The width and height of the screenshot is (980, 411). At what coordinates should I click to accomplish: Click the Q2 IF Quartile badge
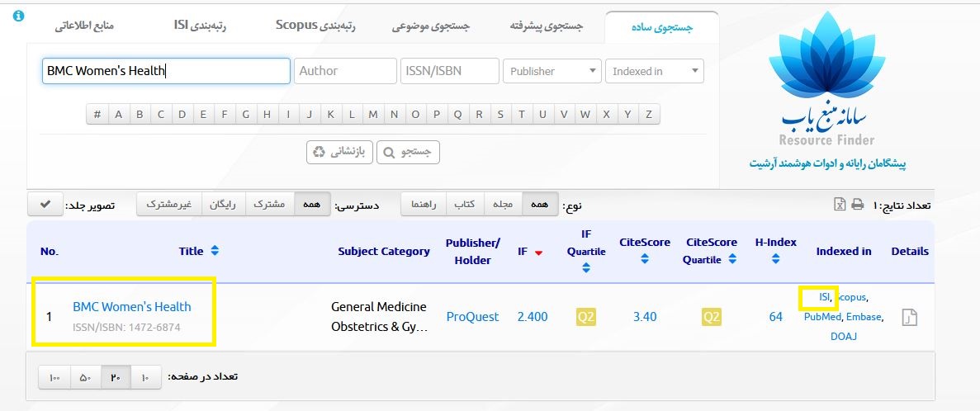click(585, 317)
